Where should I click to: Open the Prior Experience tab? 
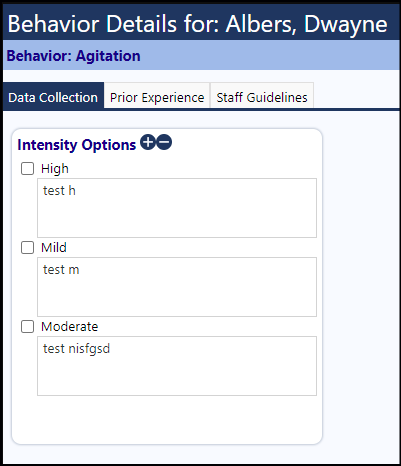point(157,96)
